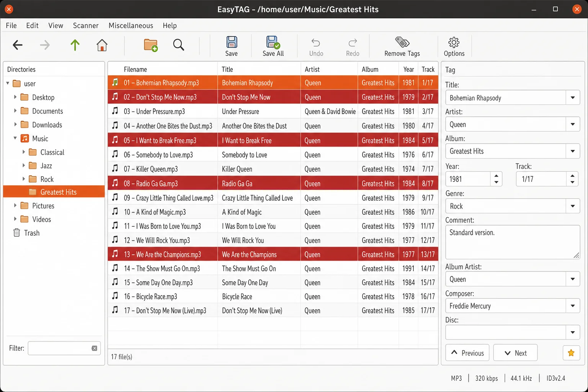Open the search magnifier tool
The width and height of the screenshot is (588, 392).
coord(178,45)
